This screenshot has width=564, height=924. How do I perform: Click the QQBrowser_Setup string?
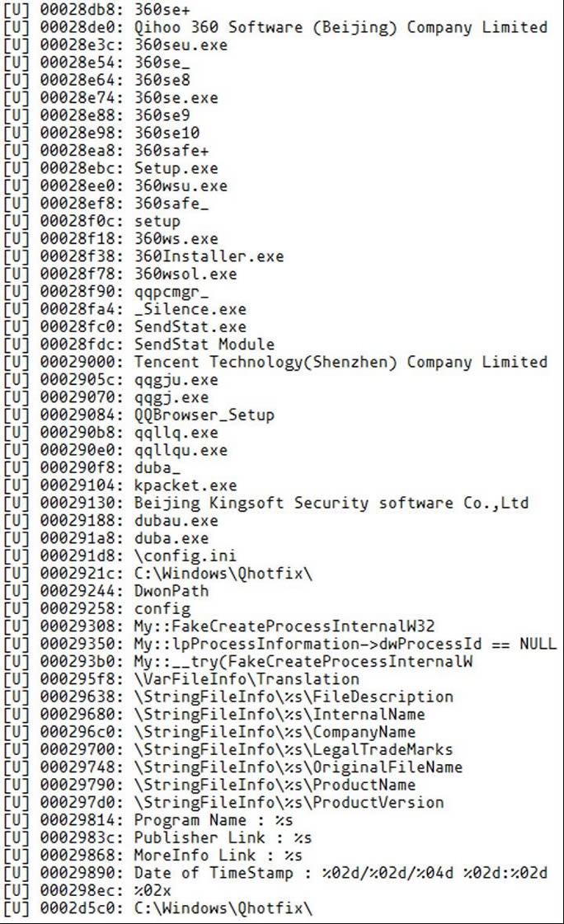204,415
